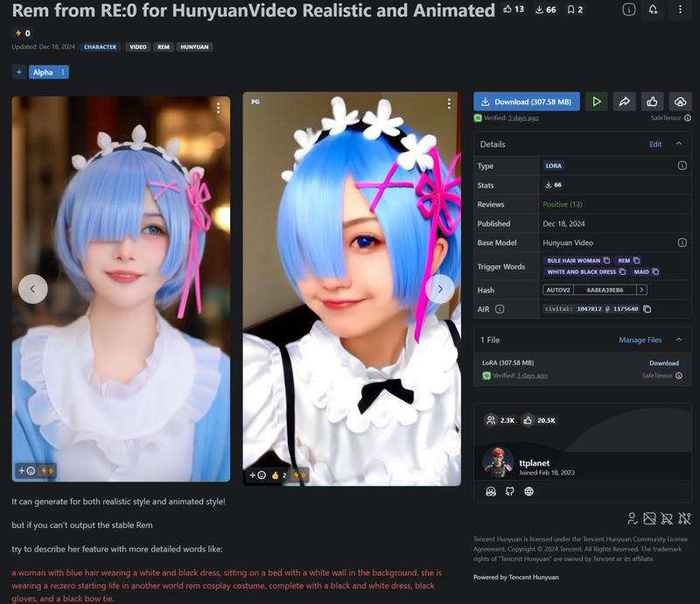Like the model with thumbs-up button
700x604 pixels.
652,102
